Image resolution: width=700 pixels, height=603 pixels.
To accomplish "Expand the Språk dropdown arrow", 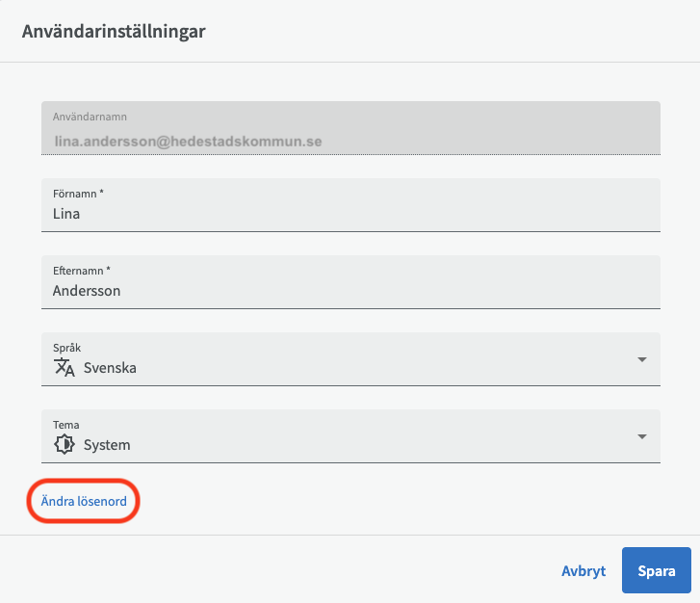I will [x=641, y=359].
